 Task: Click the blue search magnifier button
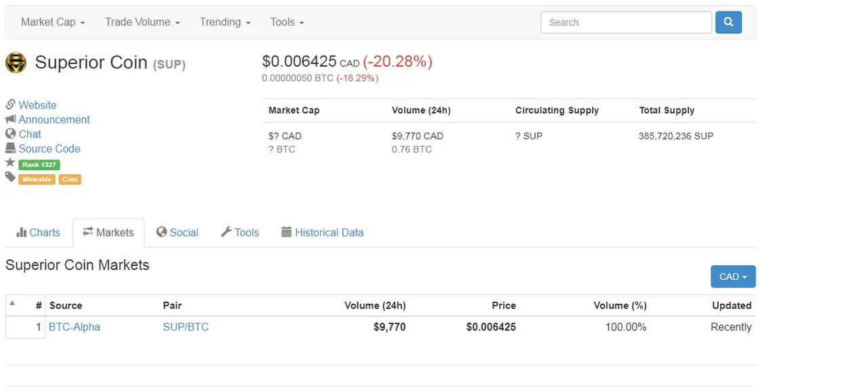[728, 22]
